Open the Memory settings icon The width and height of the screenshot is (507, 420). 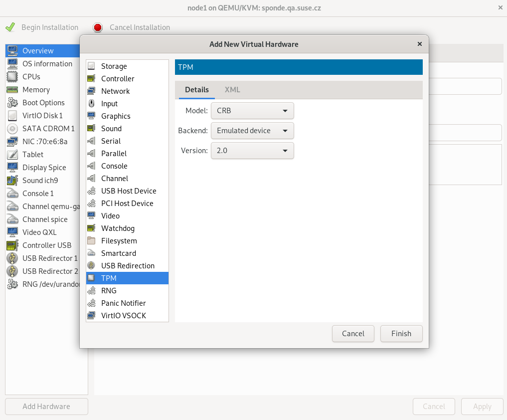click(x=12, y=89)
